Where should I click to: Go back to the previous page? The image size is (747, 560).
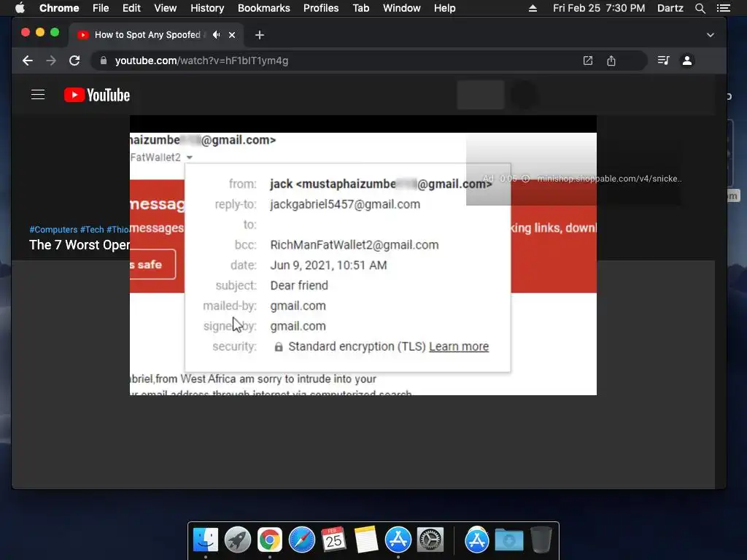point(28,61)
